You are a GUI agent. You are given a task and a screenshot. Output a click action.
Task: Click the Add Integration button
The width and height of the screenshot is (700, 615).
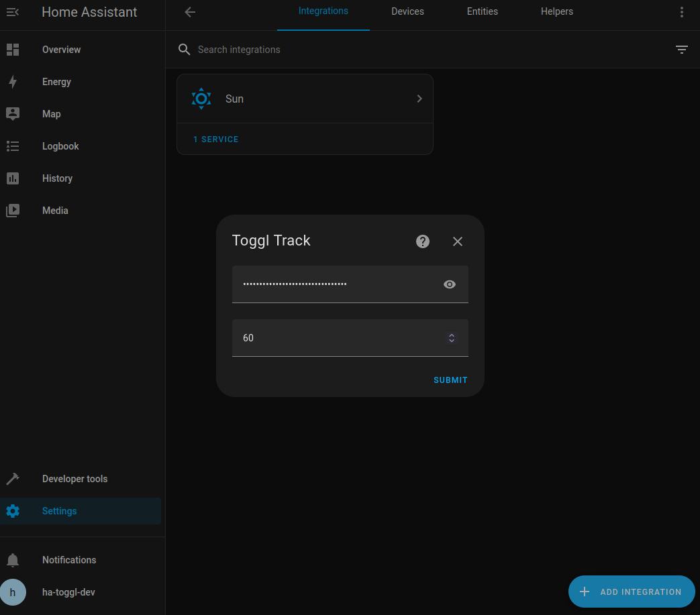pos(632,592)
